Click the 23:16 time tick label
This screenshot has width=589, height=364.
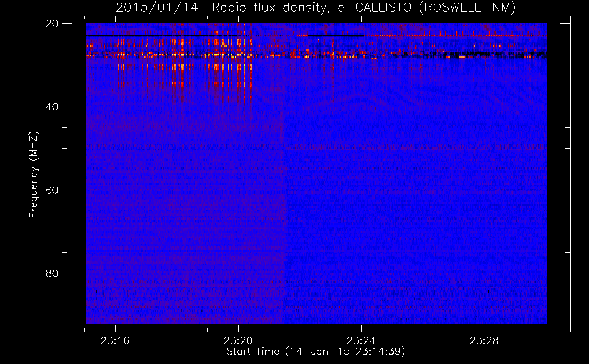[x=115, y=341]
